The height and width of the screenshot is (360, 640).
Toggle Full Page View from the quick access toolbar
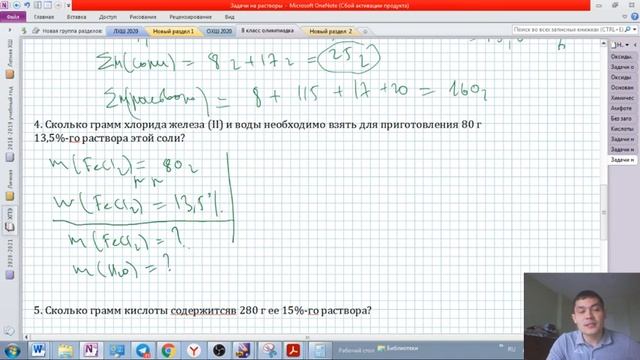(48, 5)
